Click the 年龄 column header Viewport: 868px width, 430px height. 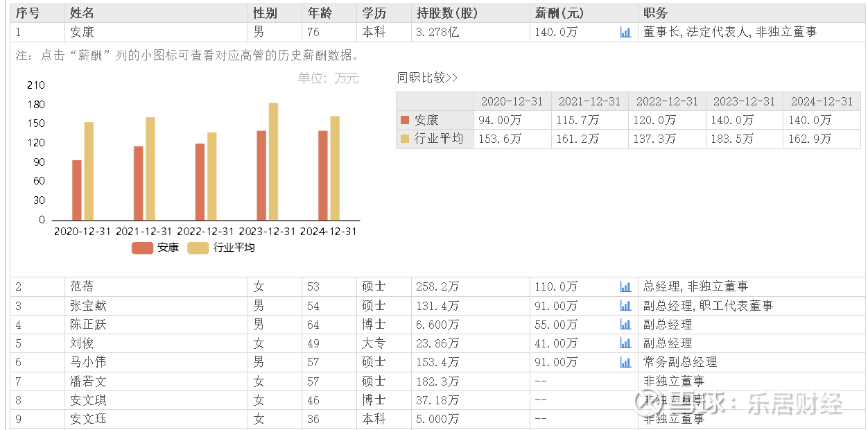[x=320, y=13]
